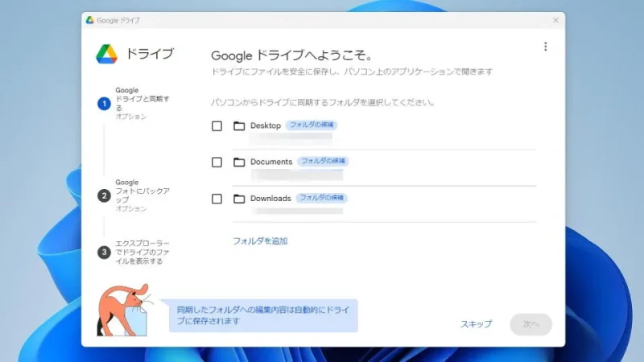Close the Google ドライブ setup window
This screenshot has height=362, width=644.
tap(555, 20)
